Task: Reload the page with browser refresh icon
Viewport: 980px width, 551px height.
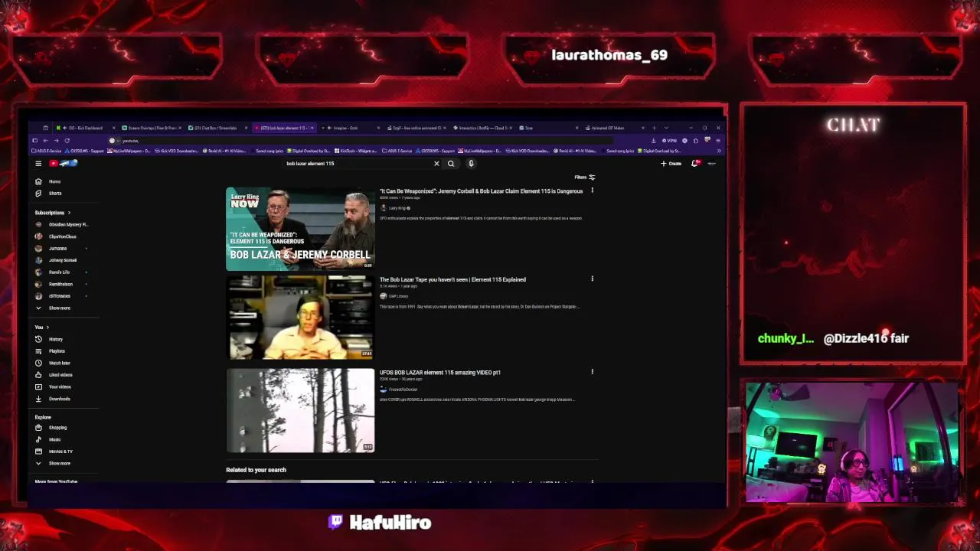Action: tap(67, 140)
